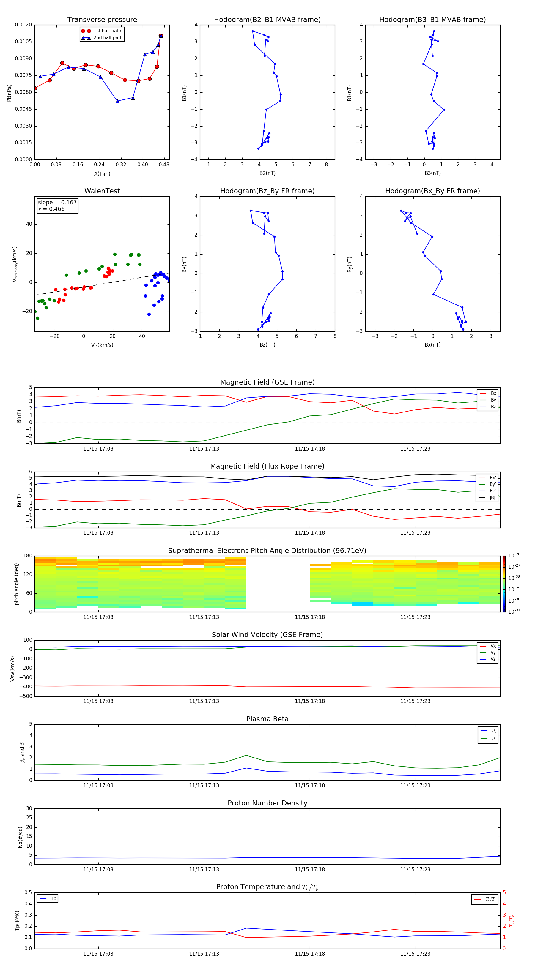
Task: Click the 'Transverse pressure' plot title
Action: point(102,20)
